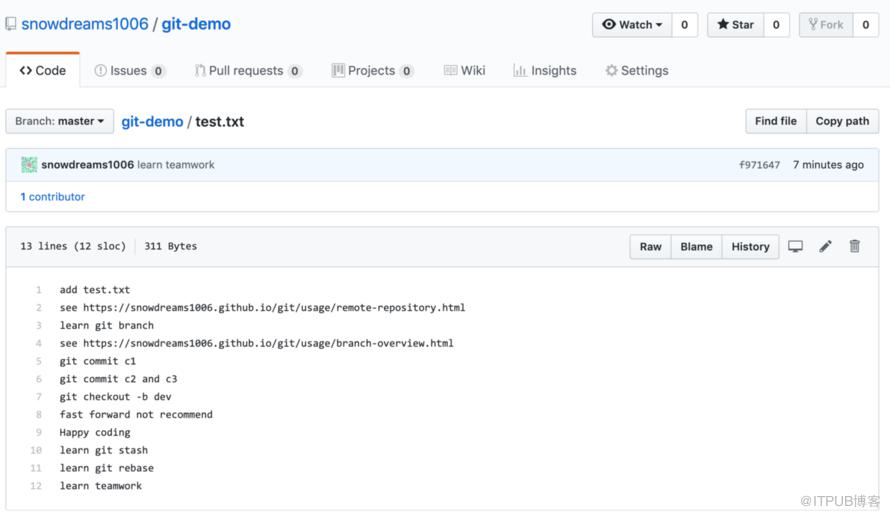Click git-demo in the file breadcrumb
This screenshot has width=890, height=516.
tap(152, 121)
